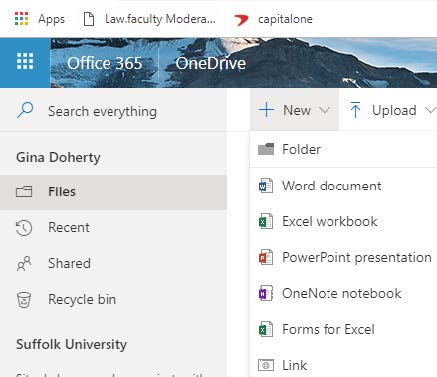The height and width of the screenshot is (377, 437).
Task: Click the Recycle bin icon
Action: click(x=24, y=300)
